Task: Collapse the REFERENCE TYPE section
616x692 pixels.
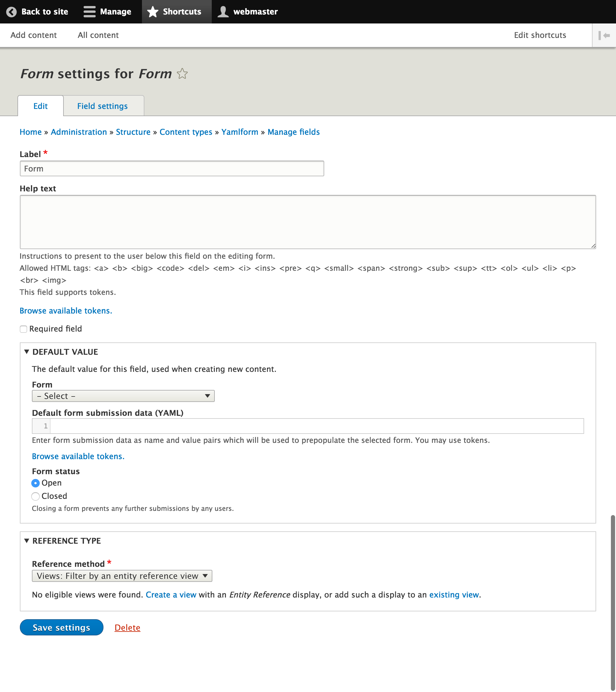Action: (27, 541)
